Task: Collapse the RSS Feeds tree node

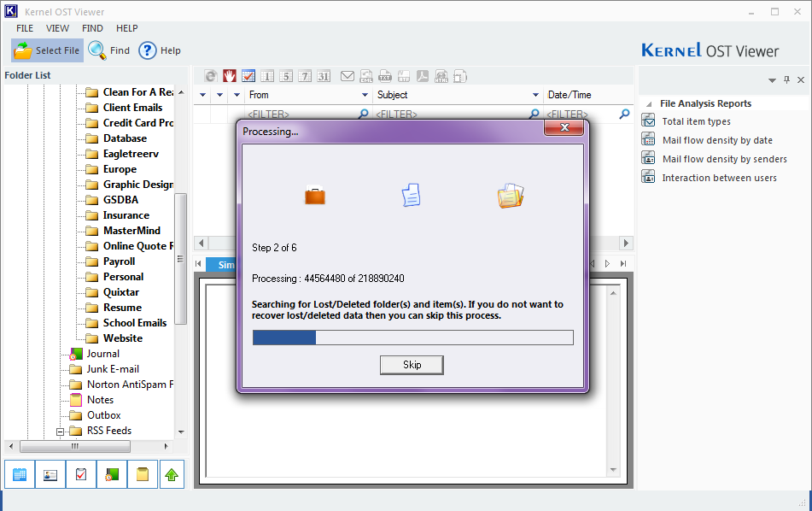Action: tap(60, 432)
